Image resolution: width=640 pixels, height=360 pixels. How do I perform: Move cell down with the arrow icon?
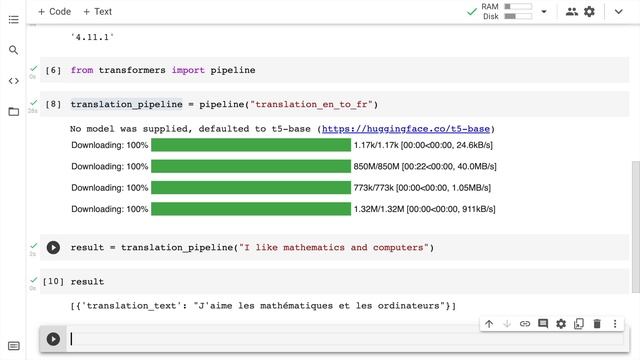(x=507, y=324)
